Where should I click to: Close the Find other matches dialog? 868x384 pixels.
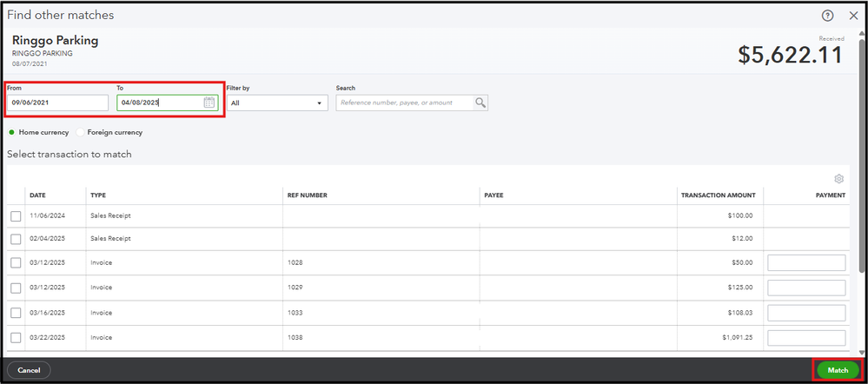pyautogui.click(x=853, y=16)
